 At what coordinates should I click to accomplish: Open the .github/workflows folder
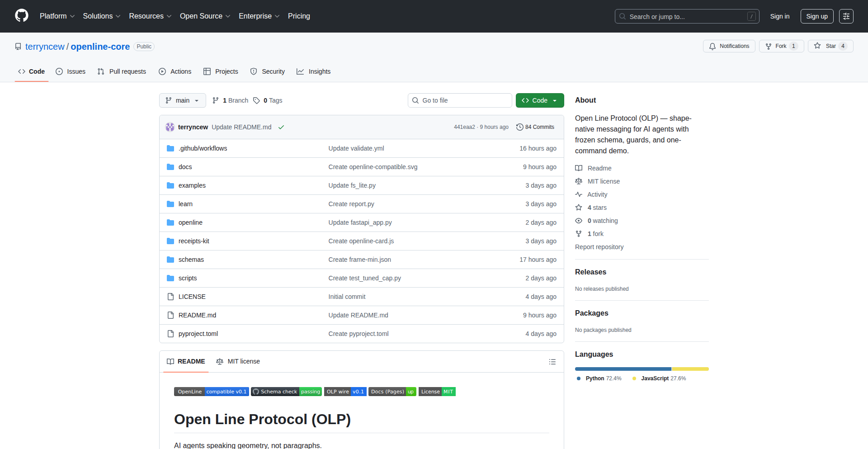203,148
